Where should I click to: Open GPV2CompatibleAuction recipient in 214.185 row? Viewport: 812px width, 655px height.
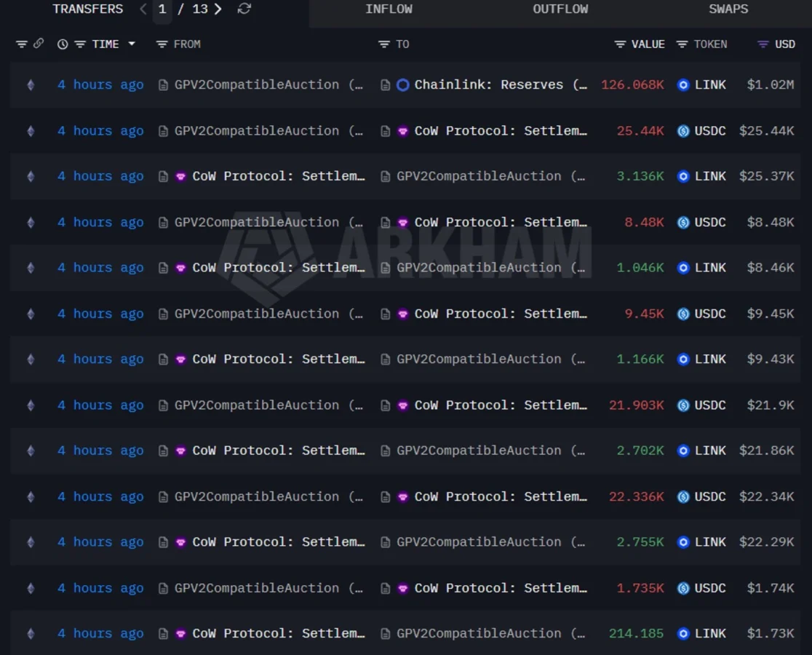tap(490, 634)
